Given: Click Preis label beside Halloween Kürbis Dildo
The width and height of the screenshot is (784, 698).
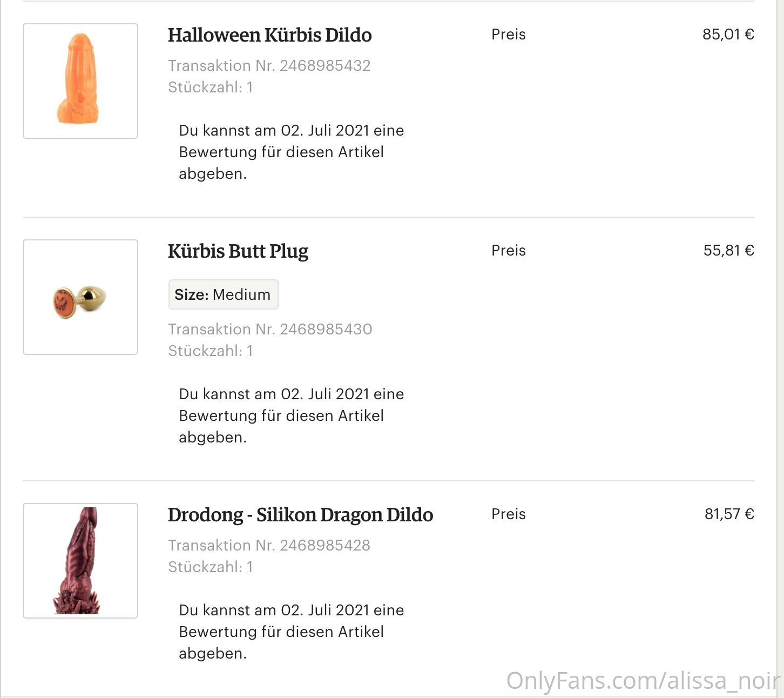Looking at the screenshot, I should point(508,35).
